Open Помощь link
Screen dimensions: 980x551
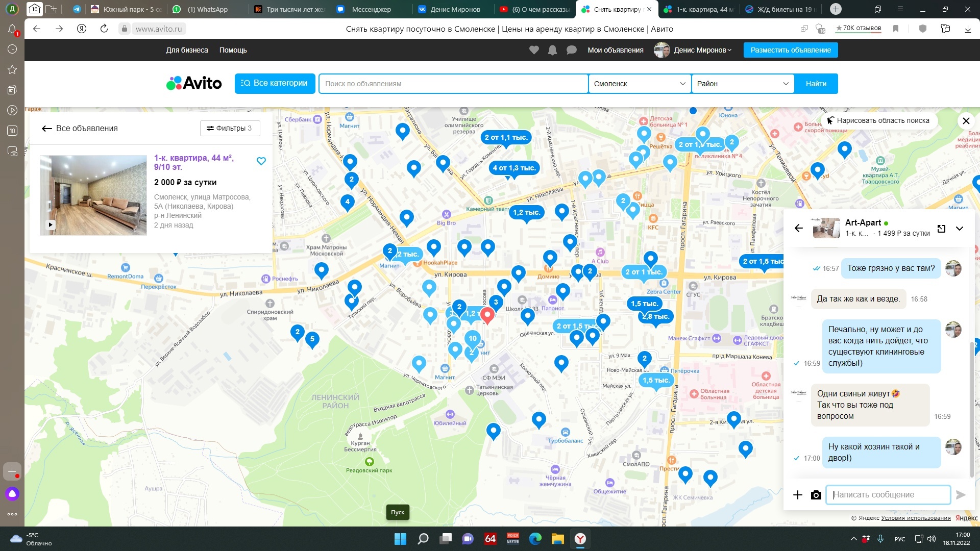tap(233, 50)
